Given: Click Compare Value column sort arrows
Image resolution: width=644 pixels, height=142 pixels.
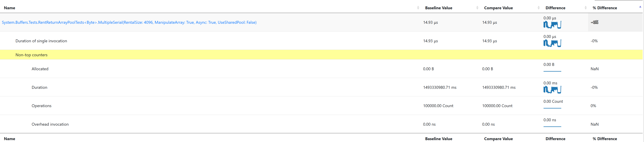Looking at the screenshot, I should (538, 8).
